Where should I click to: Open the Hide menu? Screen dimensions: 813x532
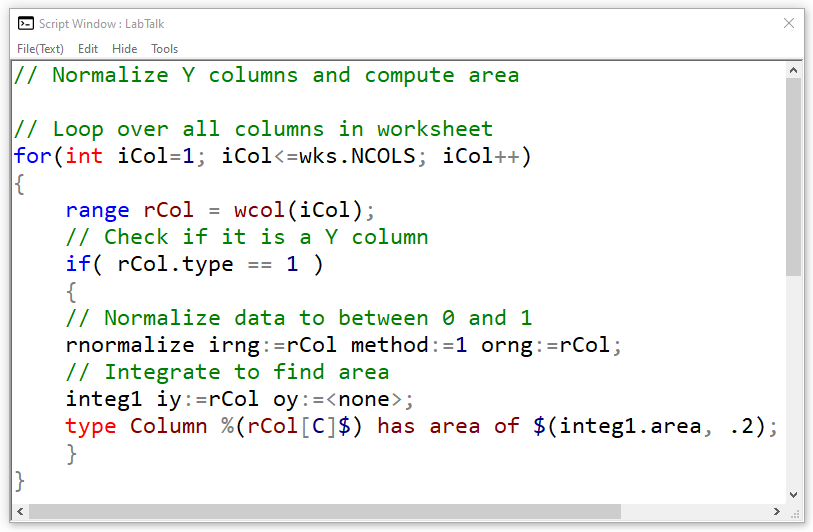coord(125,48)
